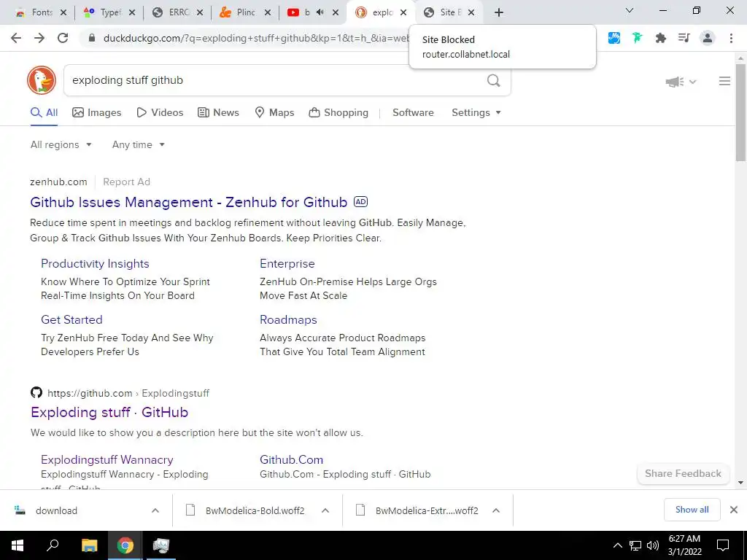Expand options for BwModelica-Extr....woff2
Screen dimensions: 747x560
tap(496, 510)
